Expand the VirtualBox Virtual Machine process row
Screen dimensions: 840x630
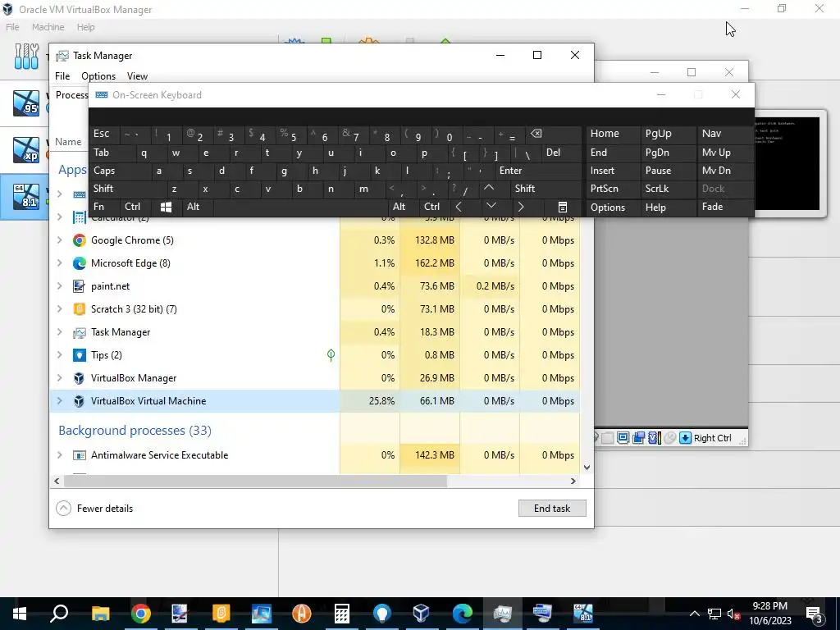point(60,401)
